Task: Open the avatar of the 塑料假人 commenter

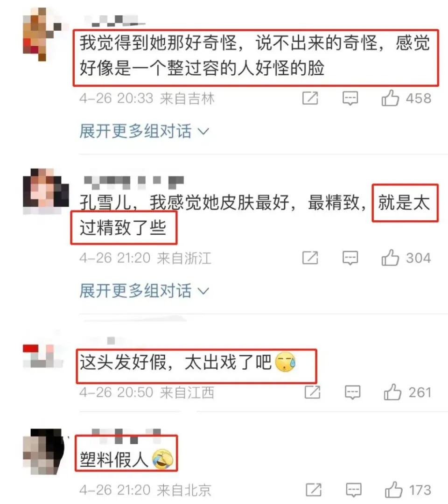Action: click(x=44, y=452)
